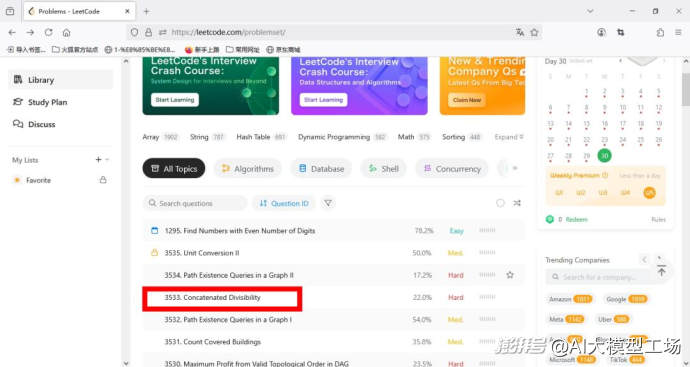Start Learning the System Design crash course
The width and height of the screenshot is (690, 367).
(175, 100)
